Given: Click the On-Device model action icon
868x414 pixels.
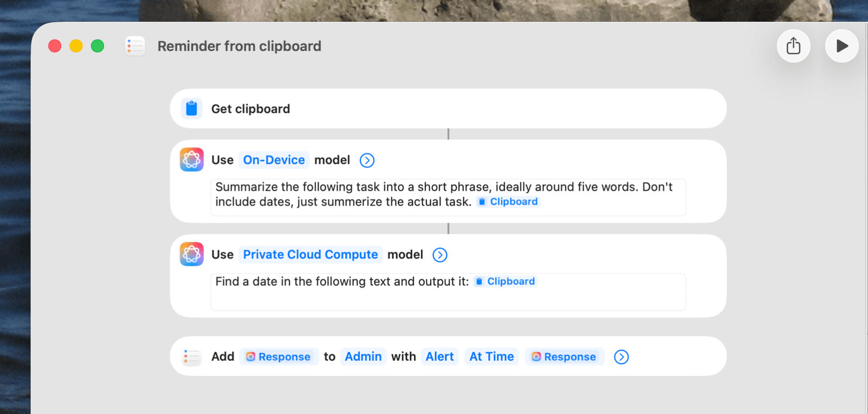Looking at the screenshot, I should pos(192,160).
